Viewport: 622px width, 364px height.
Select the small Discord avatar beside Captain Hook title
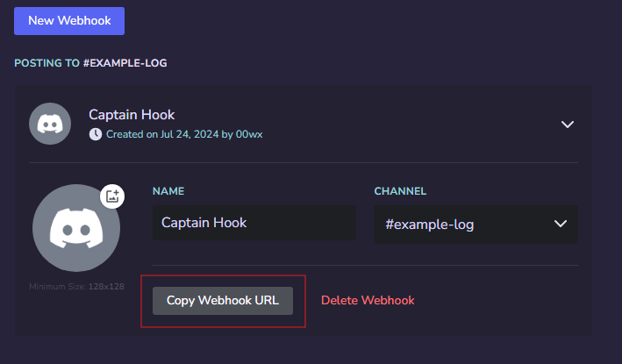[50, 124]
